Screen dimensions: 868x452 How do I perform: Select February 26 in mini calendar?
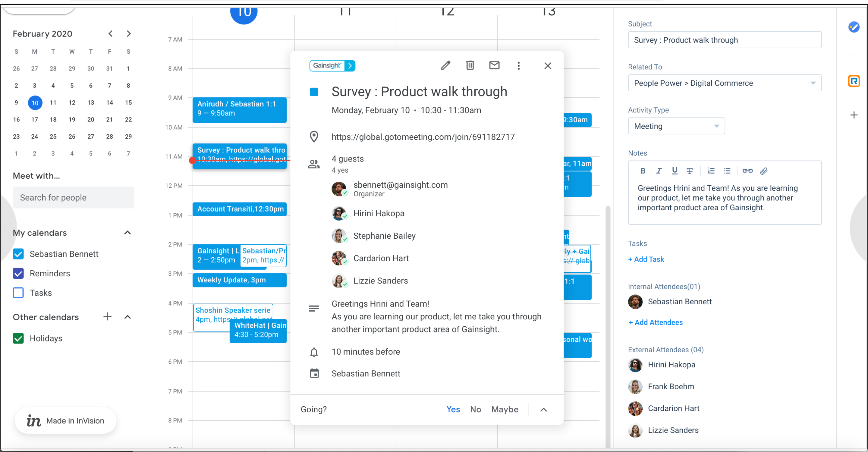tap(72, 137)
